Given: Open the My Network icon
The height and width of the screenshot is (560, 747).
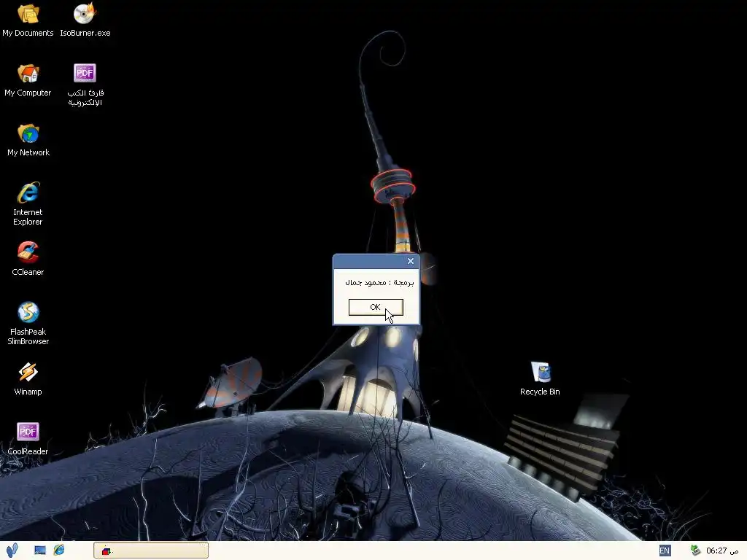Looking at the screenshot, I should click(28, 140).
